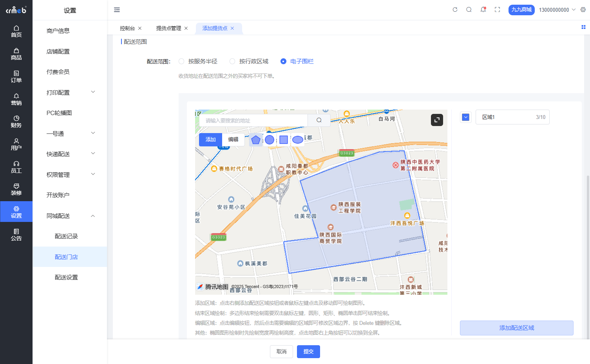Image resolution: width=590 pixels, height=364 pixels.
Task: Open 配送门店 under 同城配送
Action: click(70, 257)
